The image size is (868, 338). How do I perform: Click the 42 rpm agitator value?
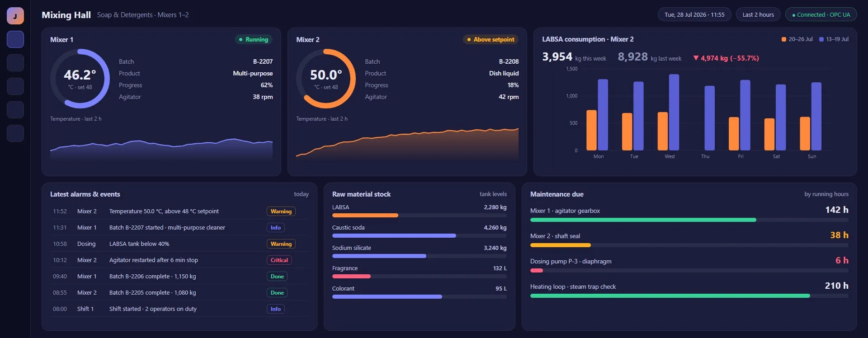509,97
